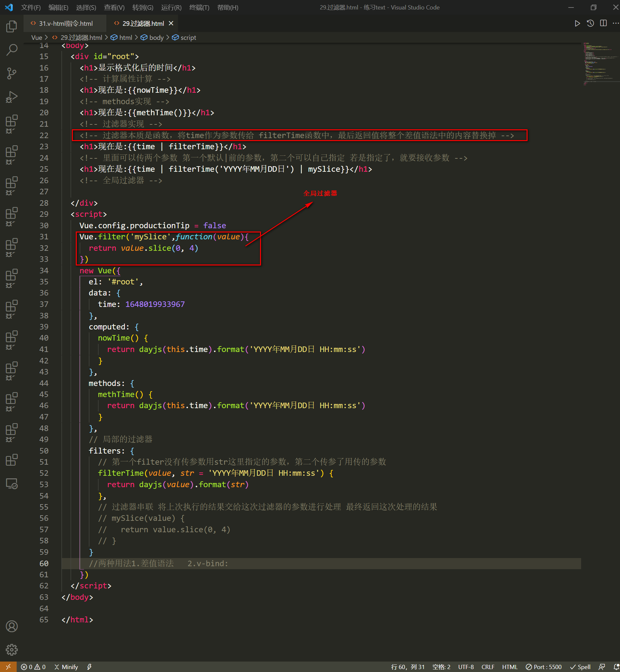Open the Manage gear settings icon
The image size is (620, 672).
pos(12,649)
